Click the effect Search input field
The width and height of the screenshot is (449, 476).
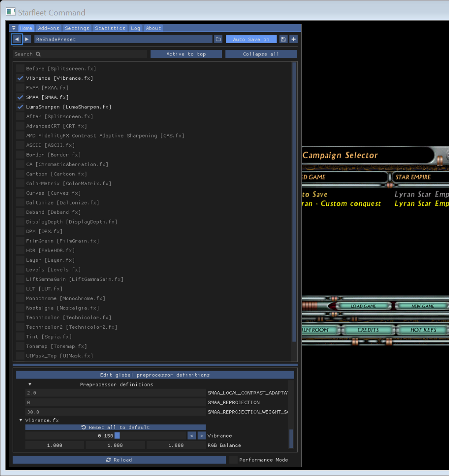coord(79,54)
